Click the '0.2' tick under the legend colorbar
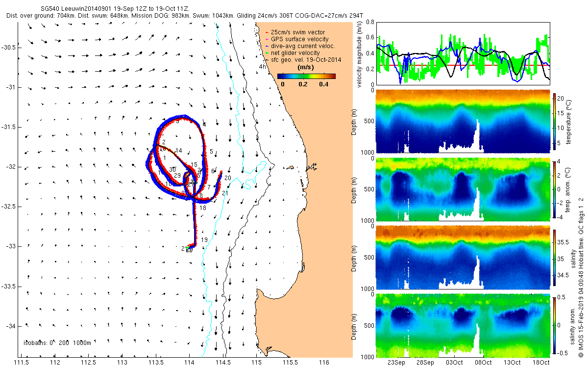The height and width of the screenshot is (368, 588). 303,84
